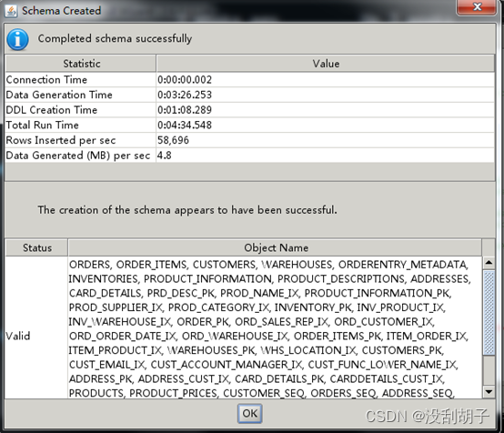Click the value 0:04:34.548
The height and width of the screenshot is (433, 504).
(185, 125)
